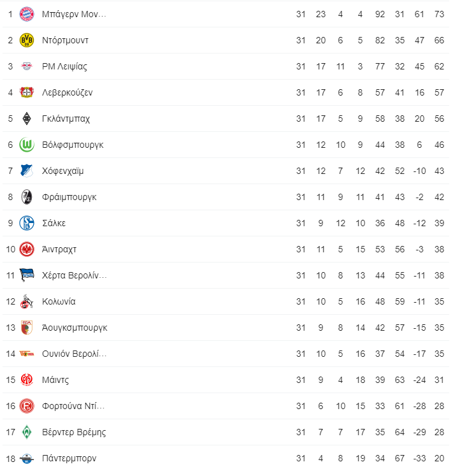Click the Κολωνία team name
The image size is (462, 476).
[x=59, y=301]
